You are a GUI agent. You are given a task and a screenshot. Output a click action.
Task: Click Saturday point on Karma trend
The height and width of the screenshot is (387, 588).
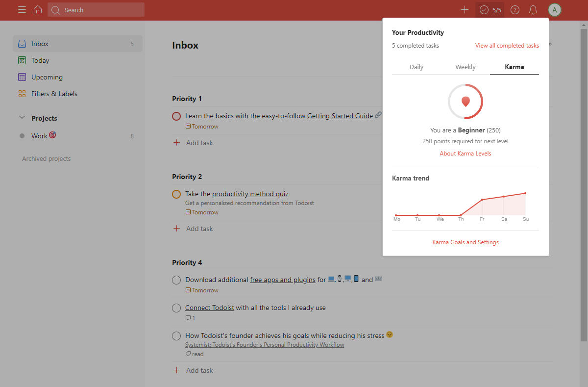(504, 196)
